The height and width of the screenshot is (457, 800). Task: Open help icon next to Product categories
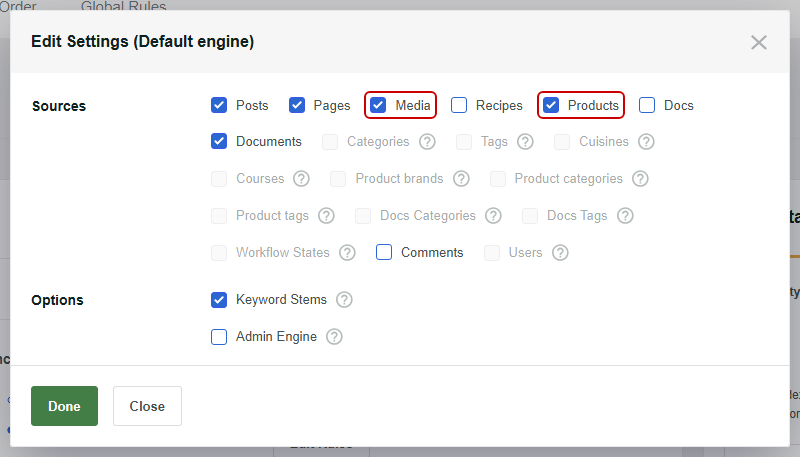tap(640, 179)
